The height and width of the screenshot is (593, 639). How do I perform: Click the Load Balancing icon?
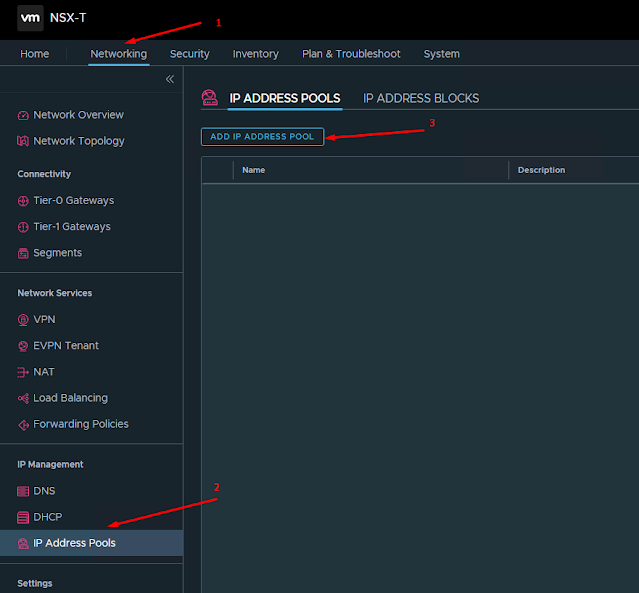click(x=23, y=398)
